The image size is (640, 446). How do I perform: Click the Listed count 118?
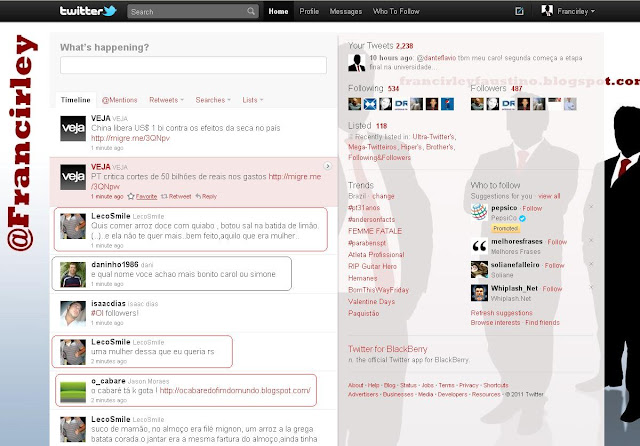(381, 126)
